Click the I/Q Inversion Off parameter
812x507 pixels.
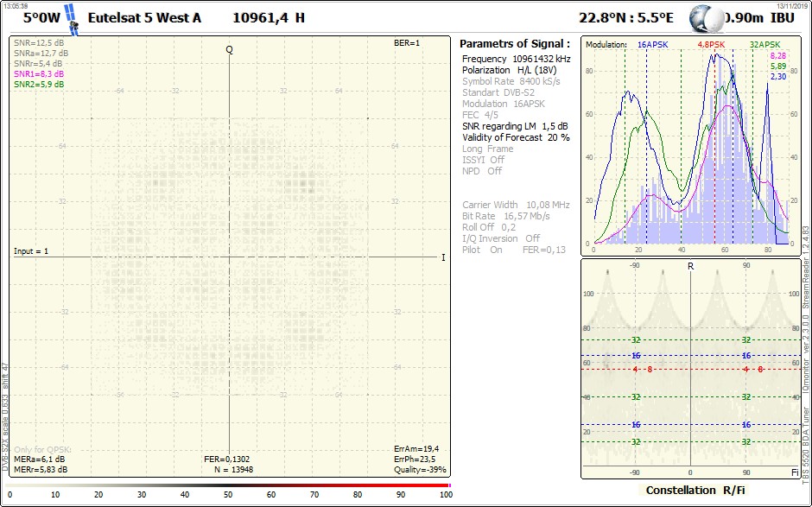[x=501, y=238]
